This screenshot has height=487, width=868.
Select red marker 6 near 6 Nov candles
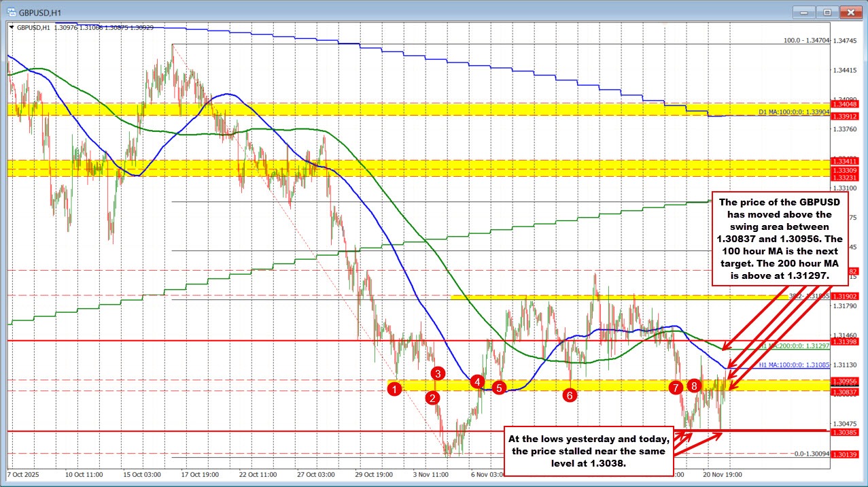(x=570, y=394)
